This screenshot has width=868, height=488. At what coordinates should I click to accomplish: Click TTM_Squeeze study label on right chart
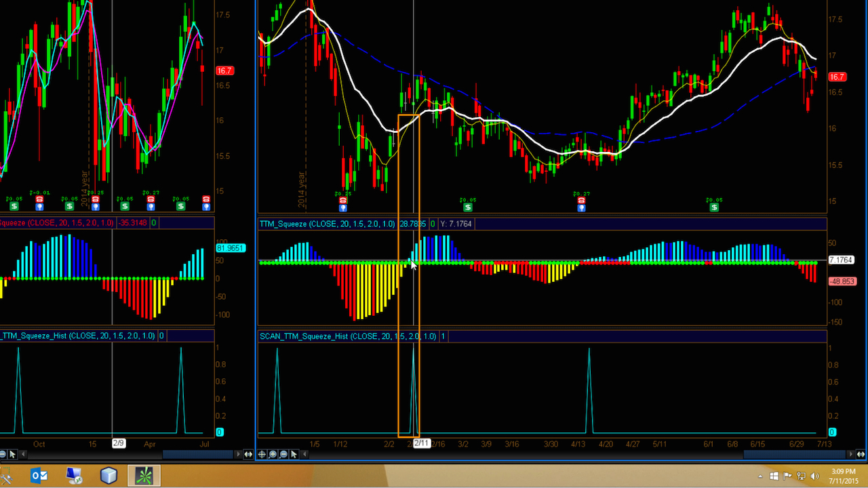(328, 224)
